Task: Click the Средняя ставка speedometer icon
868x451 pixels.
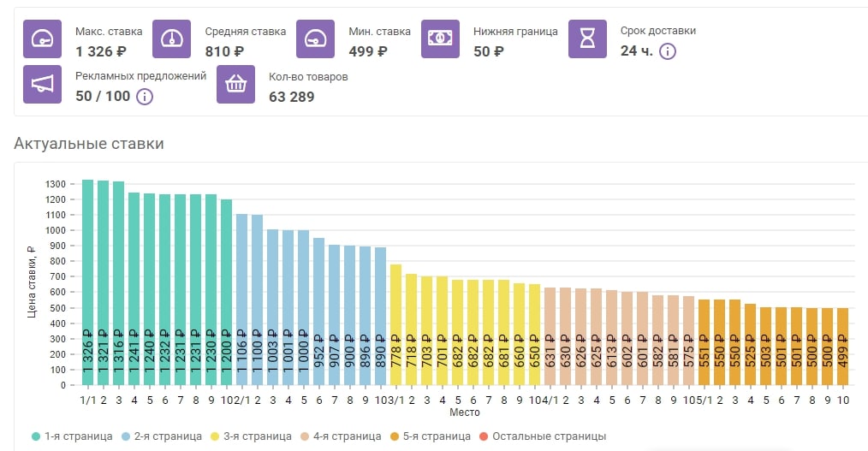Action: 172,39
